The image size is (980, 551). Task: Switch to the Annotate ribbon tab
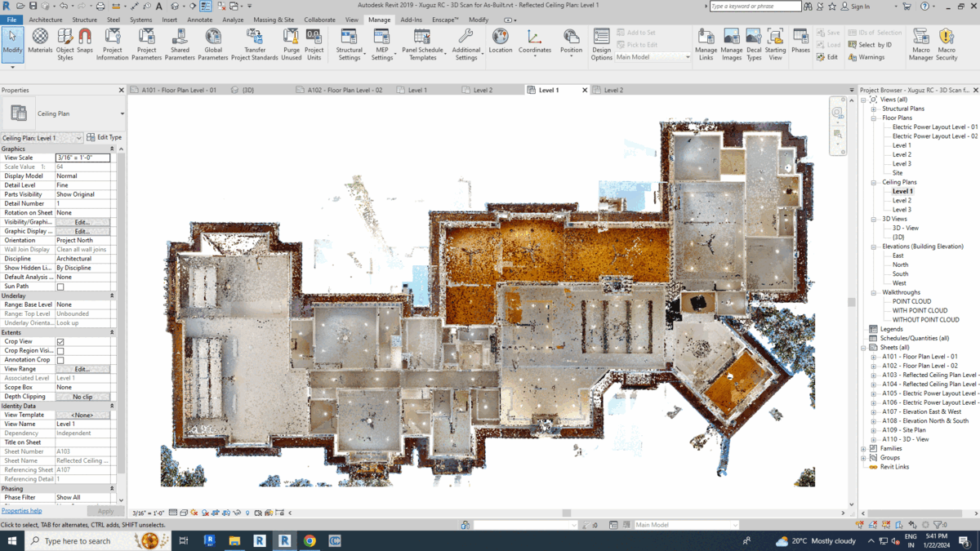[x=199, y=20]
